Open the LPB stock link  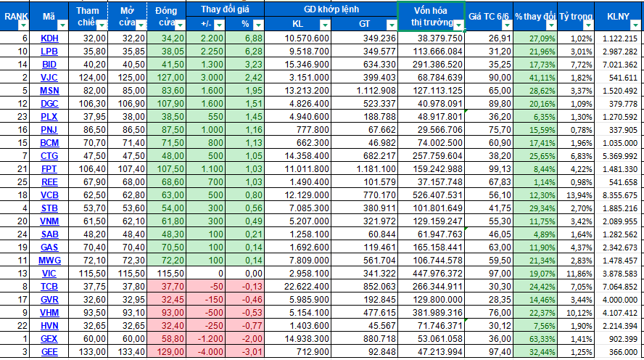[49, 52]
